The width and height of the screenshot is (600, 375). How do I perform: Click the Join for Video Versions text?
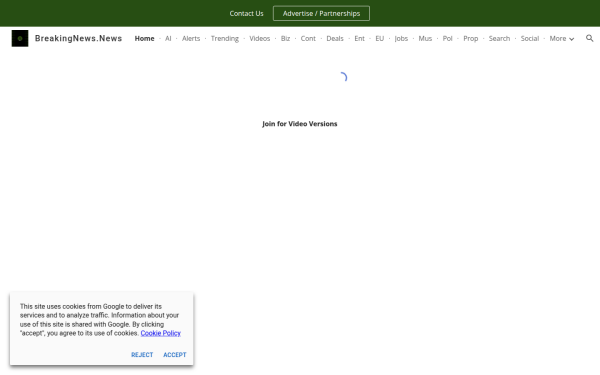[300, 124]
